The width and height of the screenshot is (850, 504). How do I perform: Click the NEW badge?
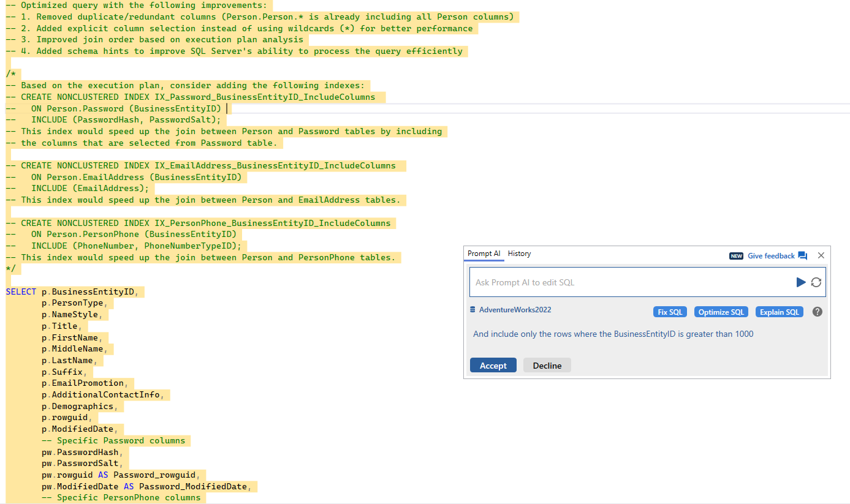click(736, 256)
